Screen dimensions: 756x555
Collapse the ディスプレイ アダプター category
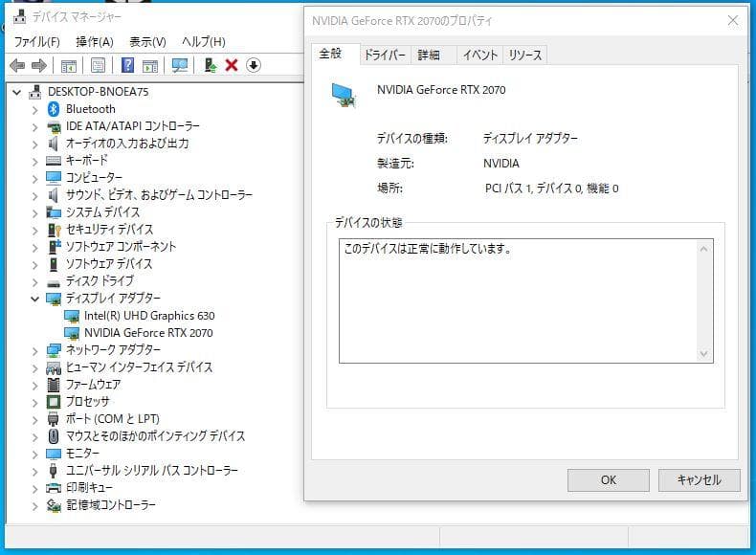point(34,299)
